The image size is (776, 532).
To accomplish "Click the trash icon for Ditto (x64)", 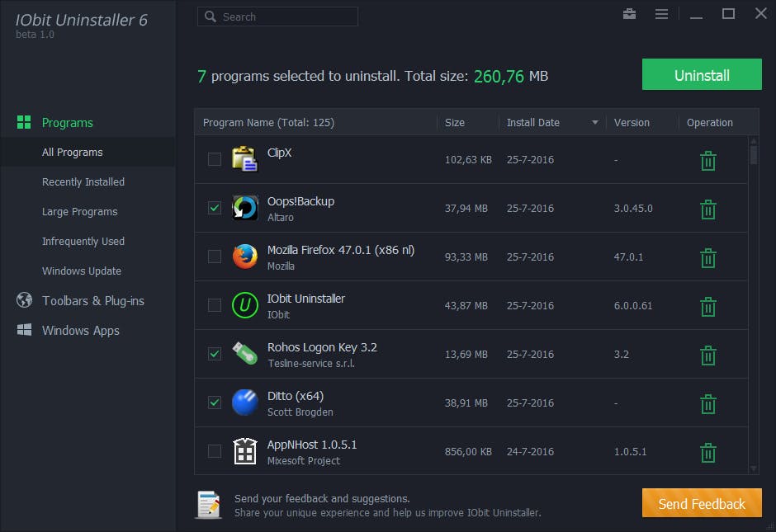I will point(707,404).
